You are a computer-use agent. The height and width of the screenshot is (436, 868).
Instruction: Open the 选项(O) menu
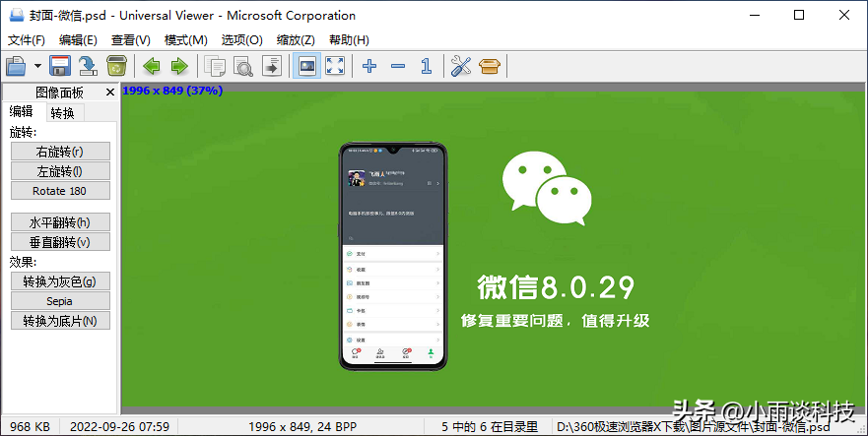(x=242, y=39)
